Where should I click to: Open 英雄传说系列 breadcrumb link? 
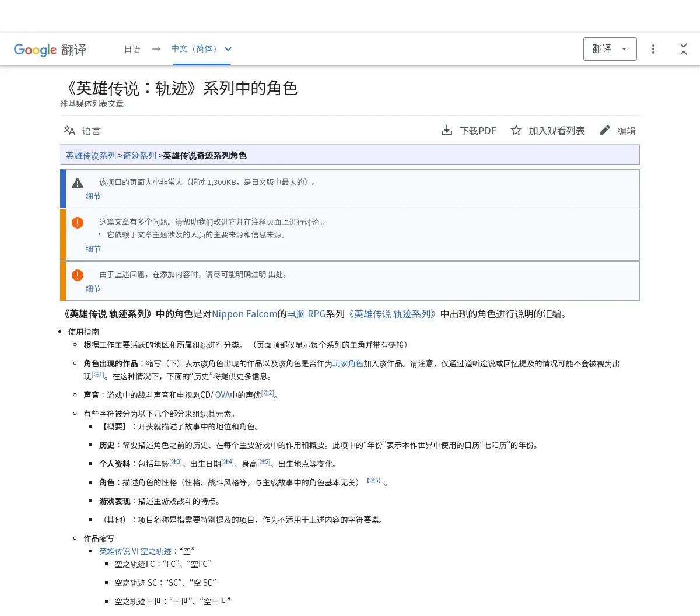(91, 156)
